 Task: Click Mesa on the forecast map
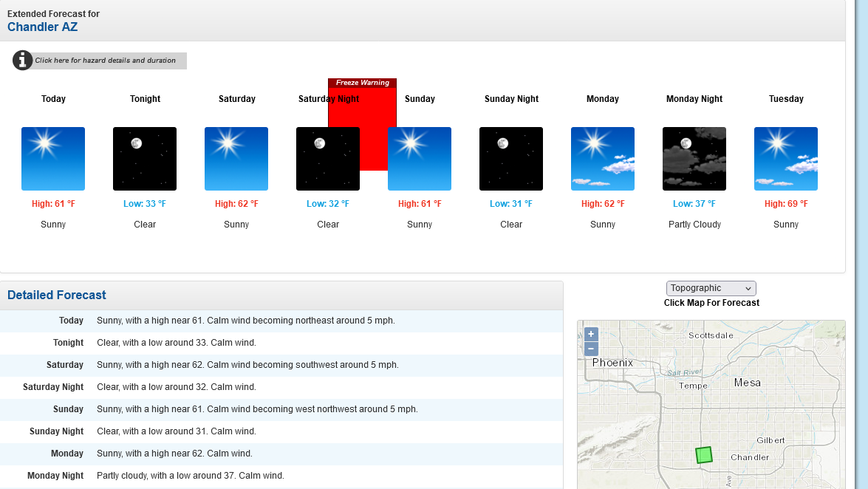tap(747, 383)
